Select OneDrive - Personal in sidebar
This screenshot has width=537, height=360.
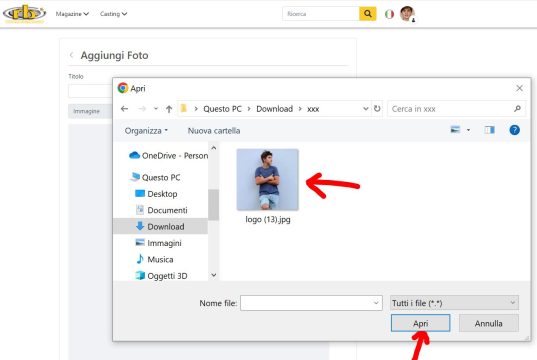(x=168, y=156)
